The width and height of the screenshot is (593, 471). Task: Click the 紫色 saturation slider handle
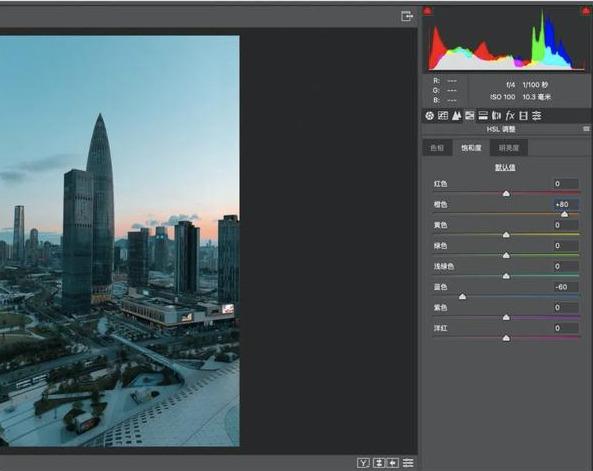tap(506, 317)
